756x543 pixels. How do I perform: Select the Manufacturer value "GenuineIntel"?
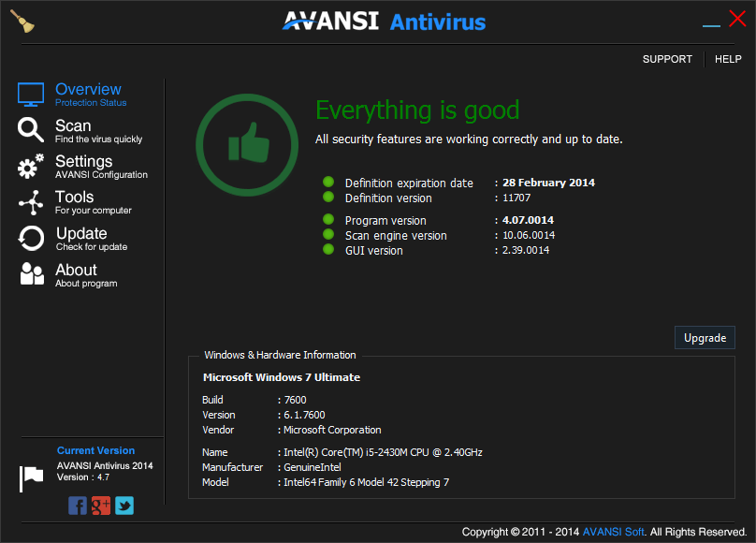pos(313,467)
